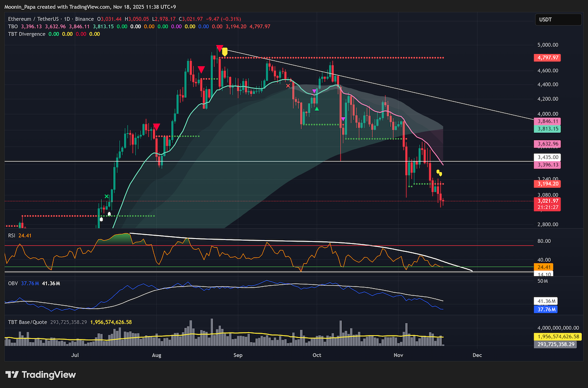Click the yellow markers above latest November candles
This screenshot has width=588, height=388.
439,172
